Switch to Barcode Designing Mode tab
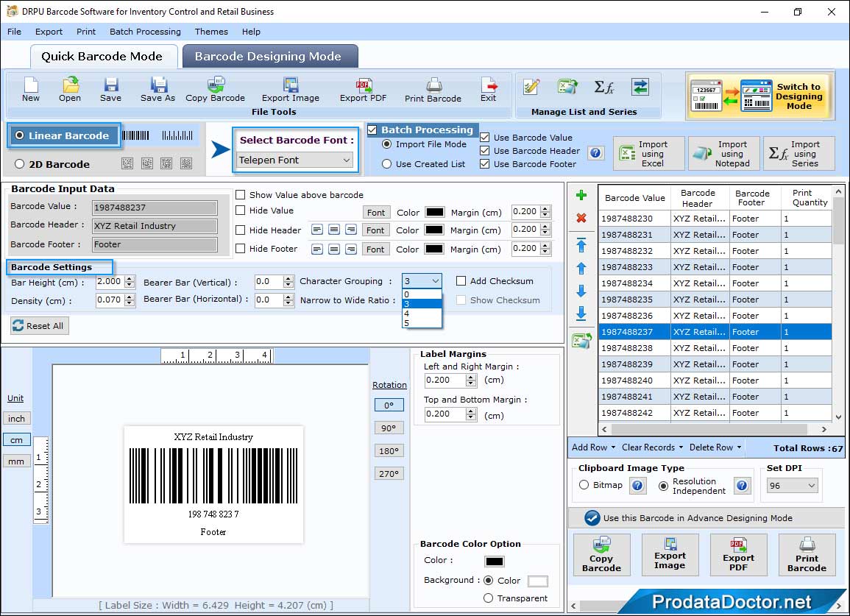Screen dimensions: 850x616 click(269, 57)
